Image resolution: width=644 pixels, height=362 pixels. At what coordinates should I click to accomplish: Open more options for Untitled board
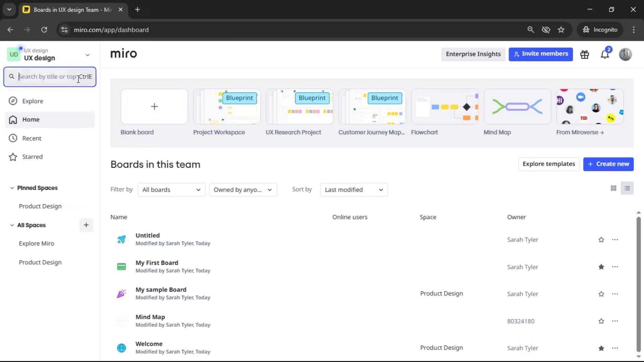pos(615,240)
